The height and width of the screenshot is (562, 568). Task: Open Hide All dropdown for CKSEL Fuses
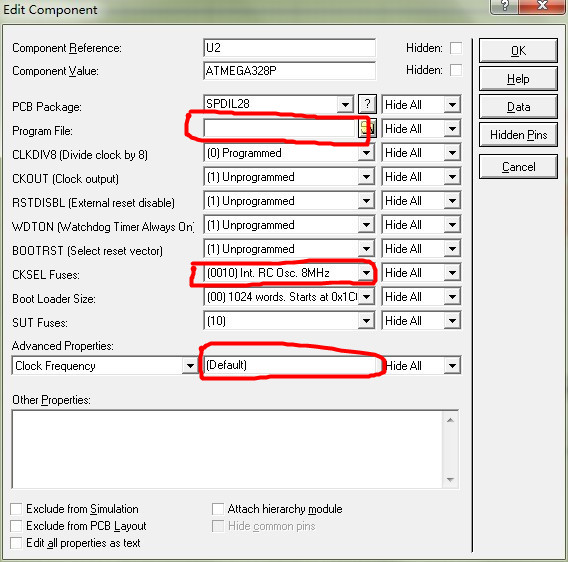452,272
